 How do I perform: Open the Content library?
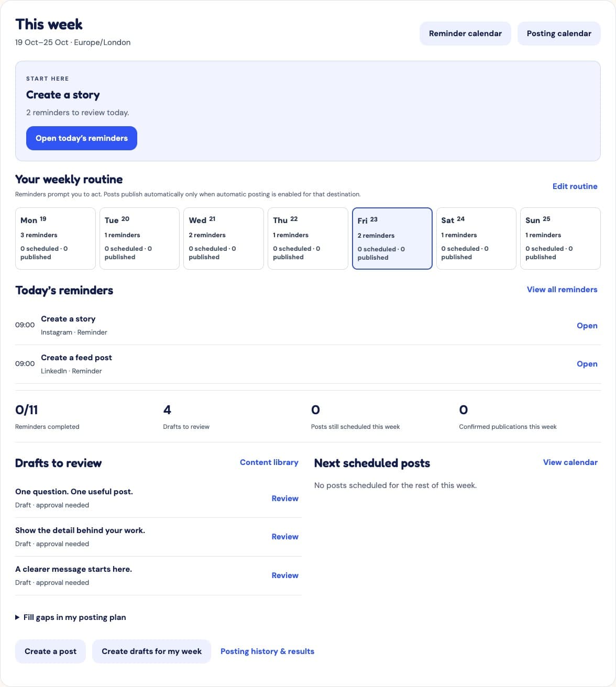coord(269,462)
